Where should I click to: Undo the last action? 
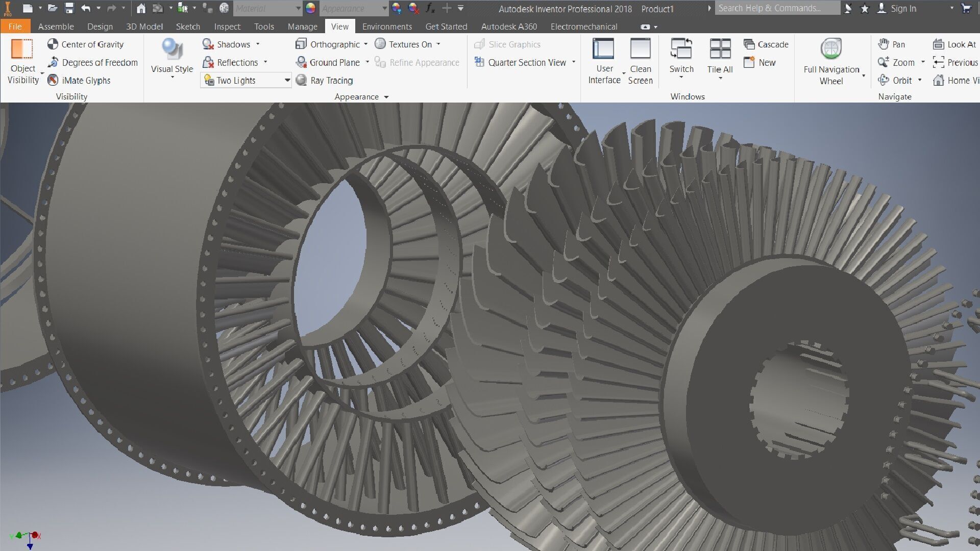(x=86, y=8)
